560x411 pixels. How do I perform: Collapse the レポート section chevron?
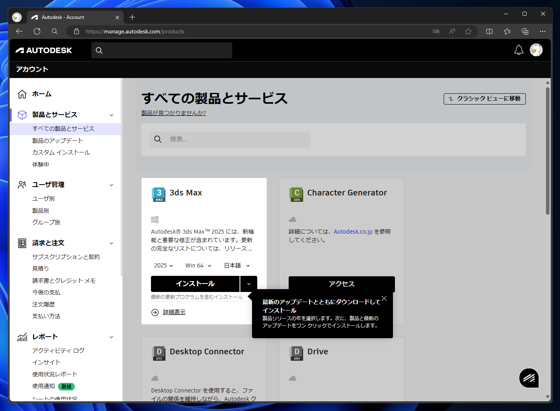[x=111, y=337]
